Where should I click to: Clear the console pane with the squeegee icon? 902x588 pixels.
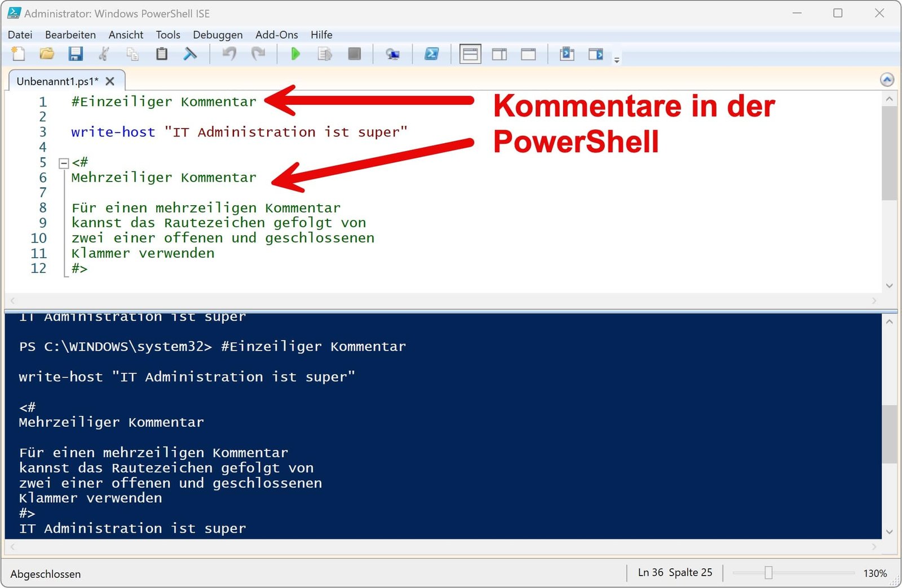[191, 54]
